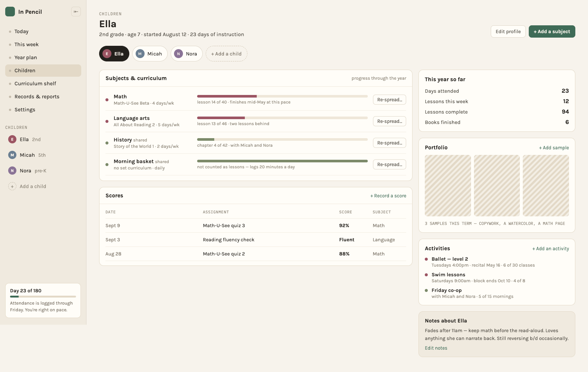
Task: Click Add sample in Portfolio
Action: click(554, 147)
